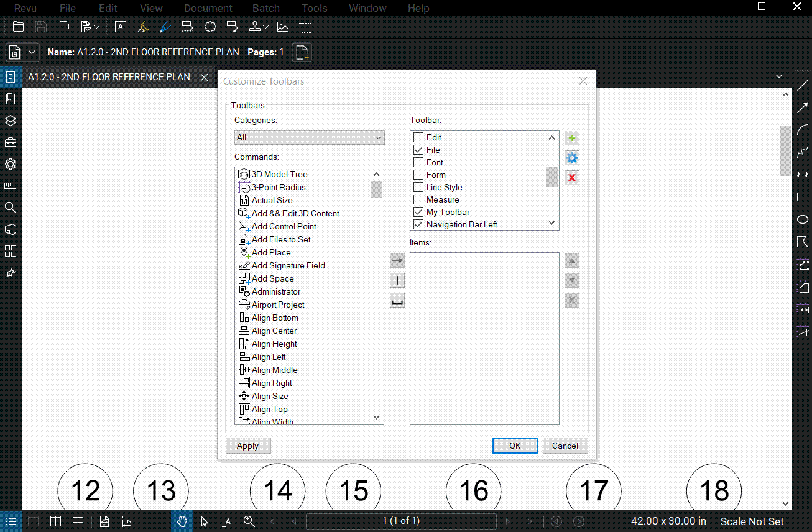The width and height of the screenshot is (812, 532).
Task: Open the Stamp tool dropdown
Action: click(266, 27)
